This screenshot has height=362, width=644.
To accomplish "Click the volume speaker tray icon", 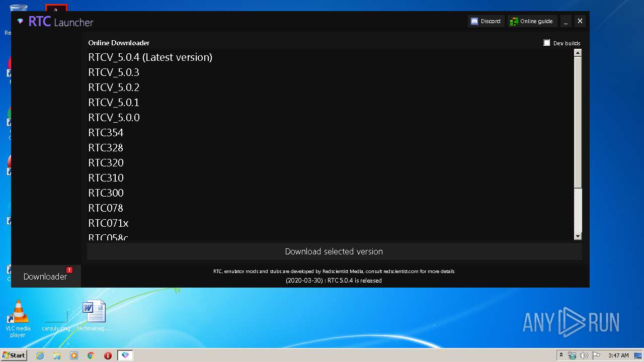I will click(584, 355).
